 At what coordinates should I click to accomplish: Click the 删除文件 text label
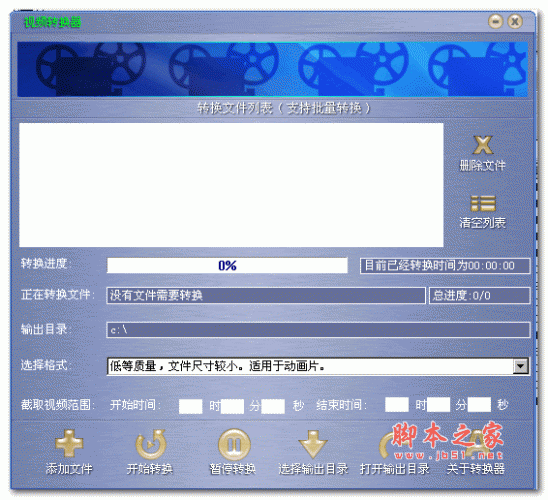point(483,166)
